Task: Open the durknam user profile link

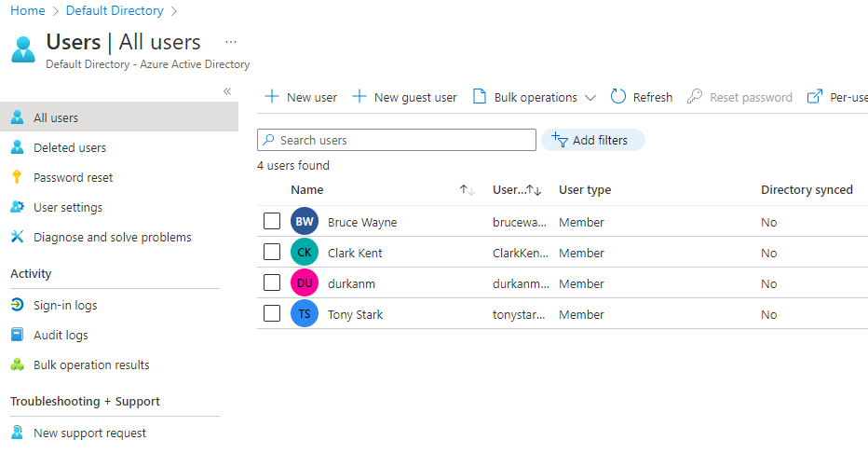Action: [351, 283]
